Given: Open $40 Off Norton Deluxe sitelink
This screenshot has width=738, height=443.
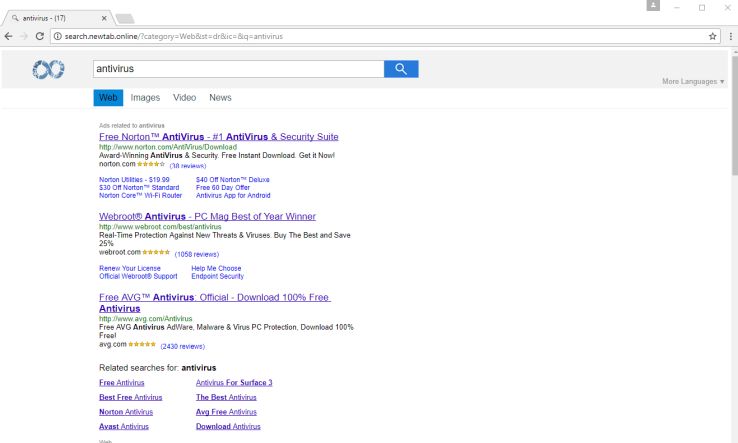Looking at the screenshot, I should pyautogui.click(x=233, y=180).
